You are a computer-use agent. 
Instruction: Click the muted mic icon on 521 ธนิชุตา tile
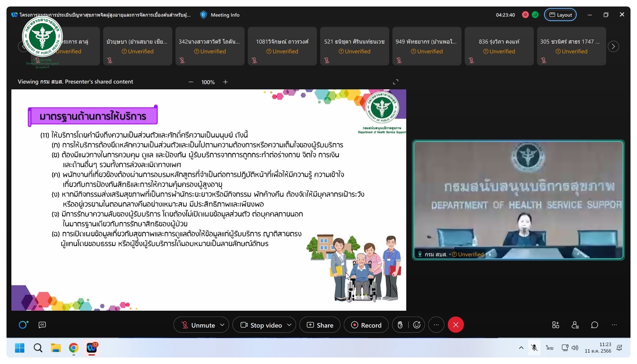(x=327, y=60)
